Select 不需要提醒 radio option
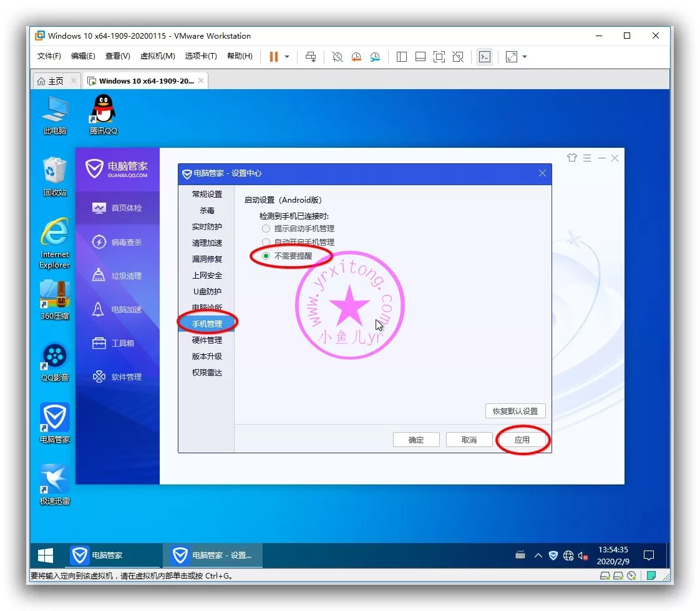This screenshot has height=611, width=700. point(266,256)
